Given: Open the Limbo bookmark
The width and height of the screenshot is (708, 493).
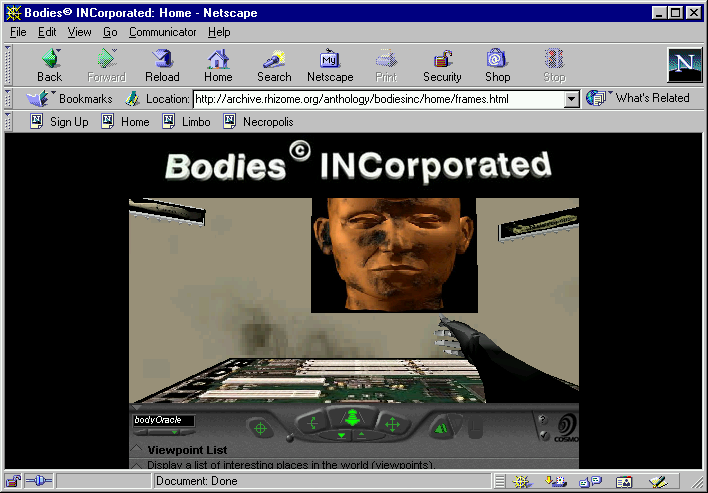Looking at the screenshot, I should [x=186, y=121].
